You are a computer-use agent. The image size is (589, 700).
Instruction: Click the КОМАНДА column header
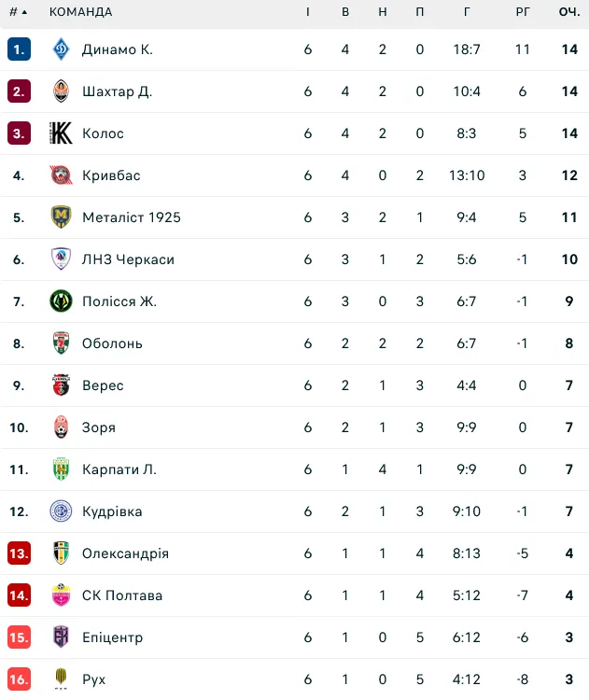click(81, 12)
